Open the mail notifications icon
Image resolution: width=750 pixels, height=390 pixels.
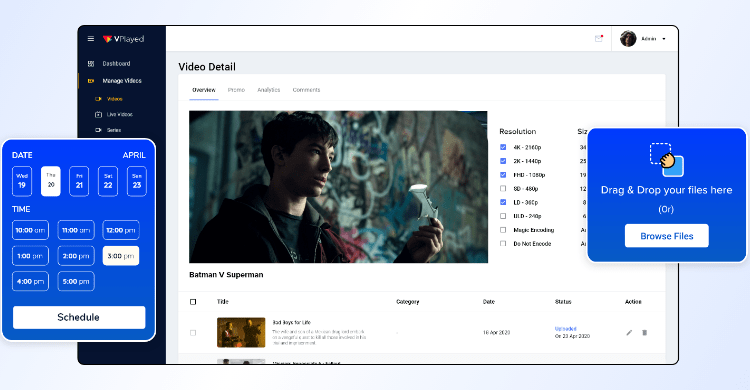click(598, 38)
